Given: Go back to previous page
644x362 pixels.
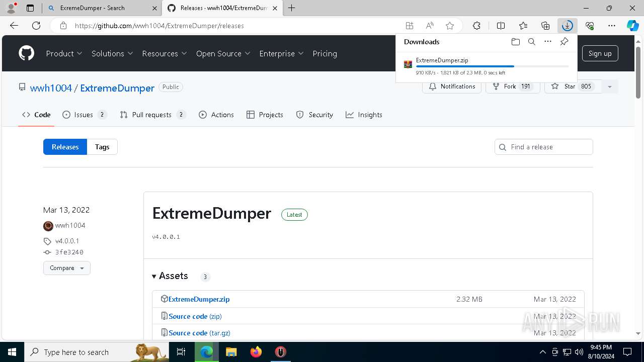Looking at the screenshot, I should (x=14, y=26).
